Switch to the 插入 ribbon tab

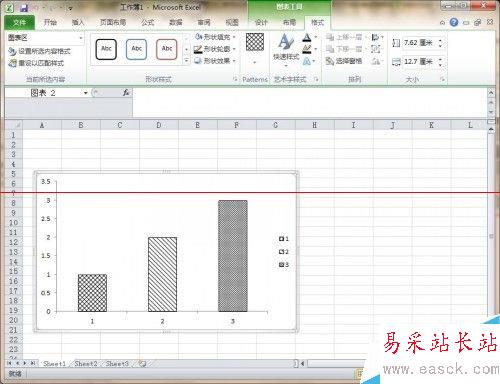[78, 22]
